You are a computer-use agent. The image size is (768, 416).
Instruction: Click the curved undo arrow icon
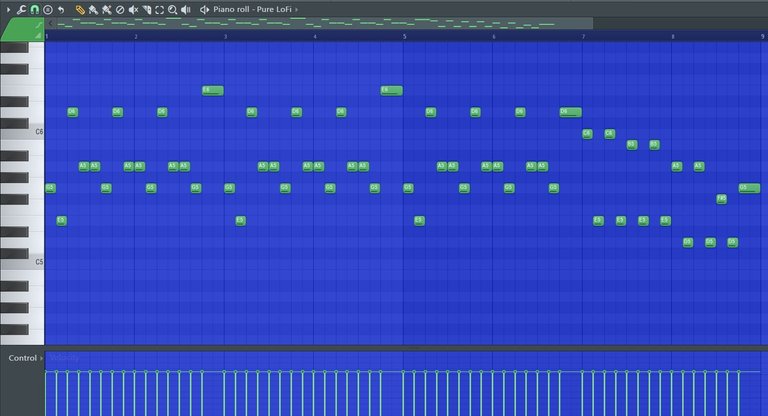(x=61, y=9)
